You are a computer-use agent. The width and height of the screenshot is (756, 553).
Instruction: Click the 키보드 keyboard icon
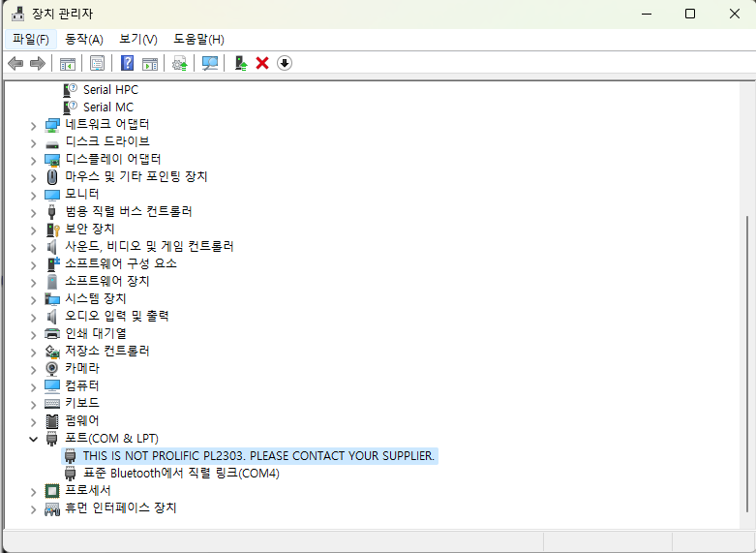(52, 404)
